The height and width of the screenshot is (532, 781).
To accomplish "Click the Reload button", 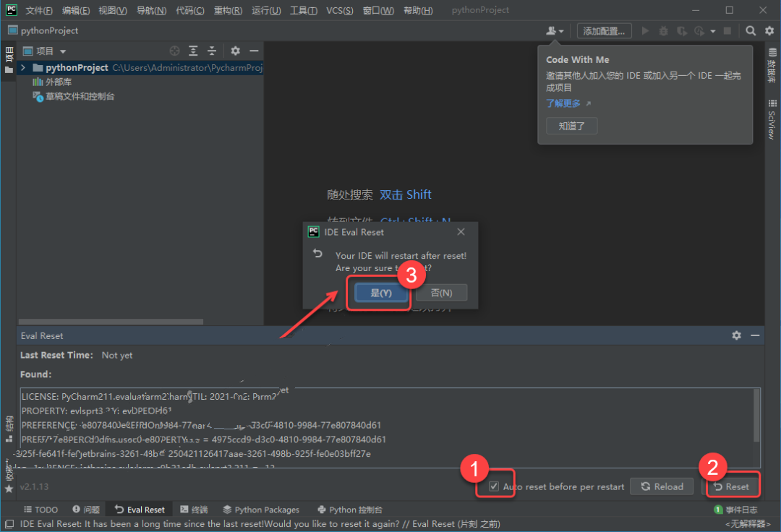I will 662,486.
